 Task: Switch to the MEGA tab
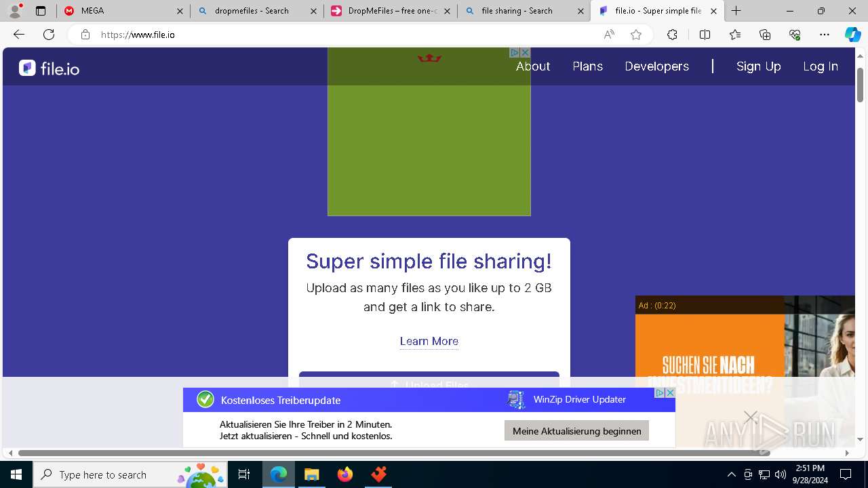pos(123,11)
